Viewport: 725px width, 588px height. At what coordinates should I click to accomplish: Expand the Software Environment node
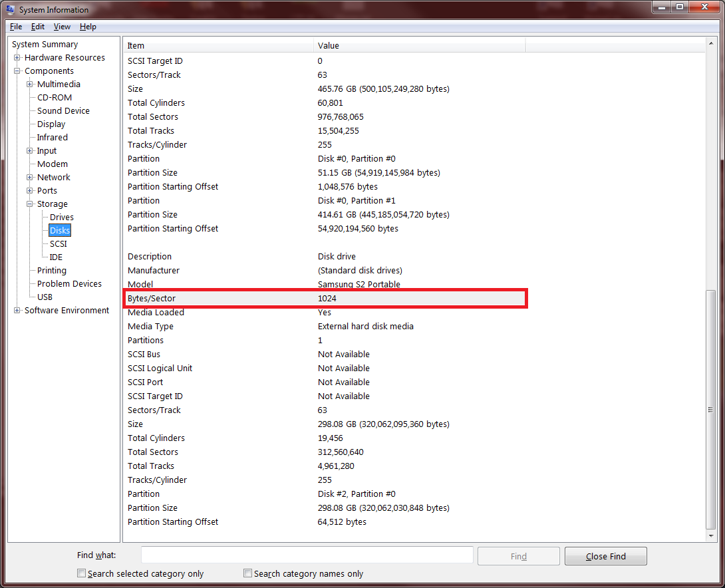(17, 311)
